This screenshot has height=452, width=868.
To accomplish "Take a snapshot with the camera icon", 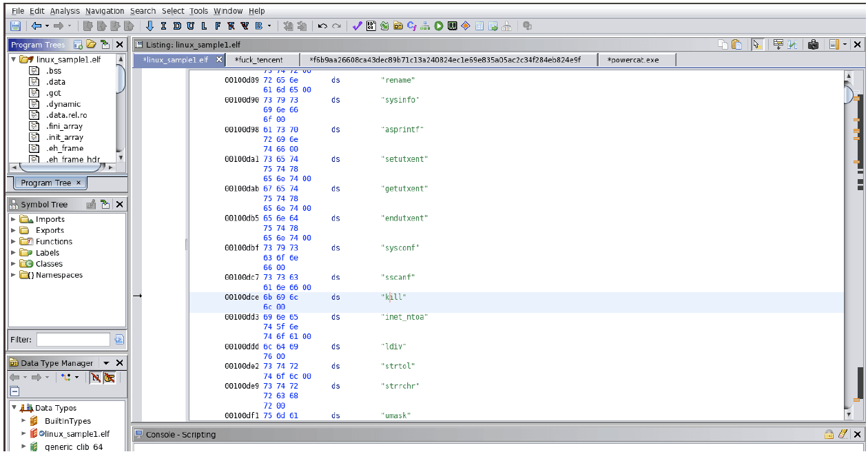I will [813, 45].
